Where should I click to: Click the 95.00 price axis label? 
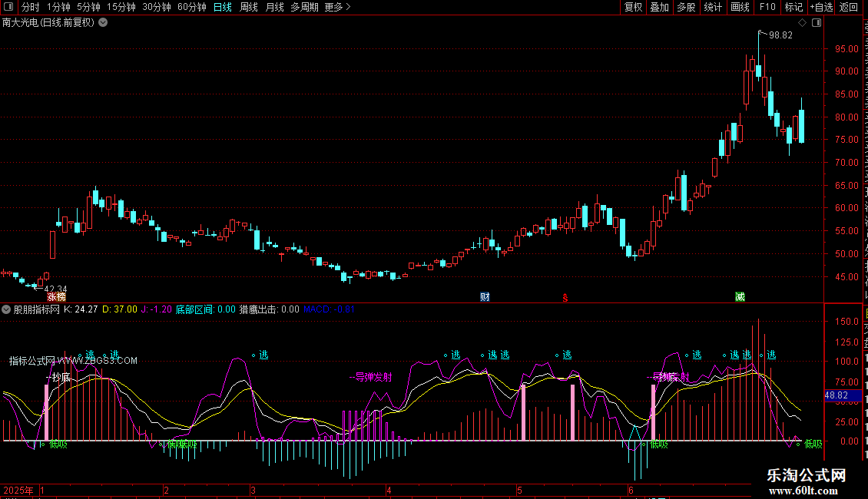(x=846, y=48)
